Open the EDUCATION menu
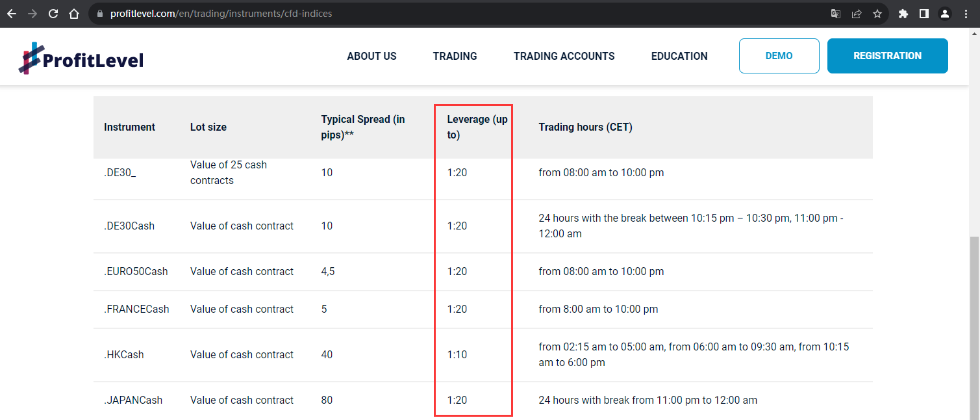 pyautogui.click(x=679, y=56)
